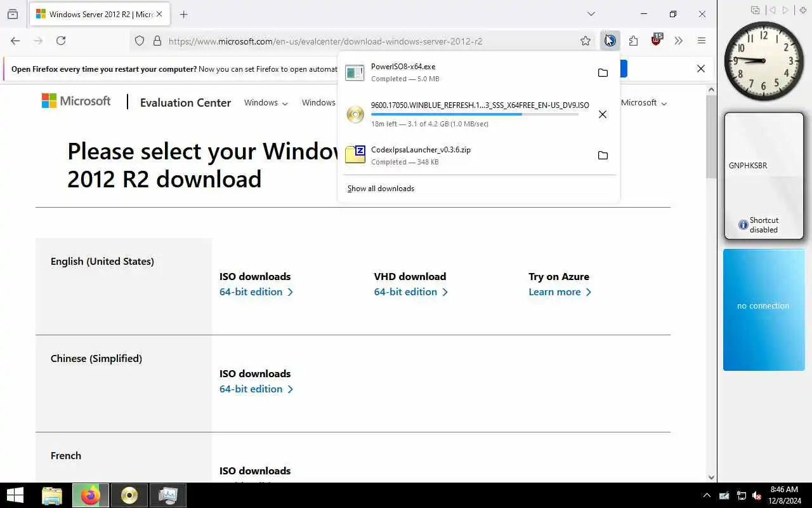Close the Windows Server 2012 R2 tab

click(x=159, y=14)
